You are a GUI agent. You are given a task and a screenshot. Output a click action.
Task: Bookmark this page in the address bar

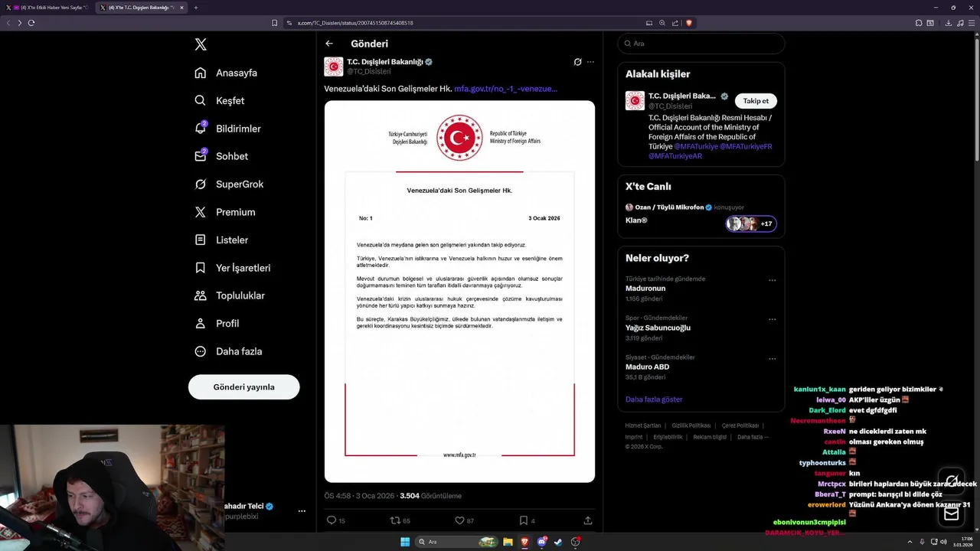[x=275, y=23]
